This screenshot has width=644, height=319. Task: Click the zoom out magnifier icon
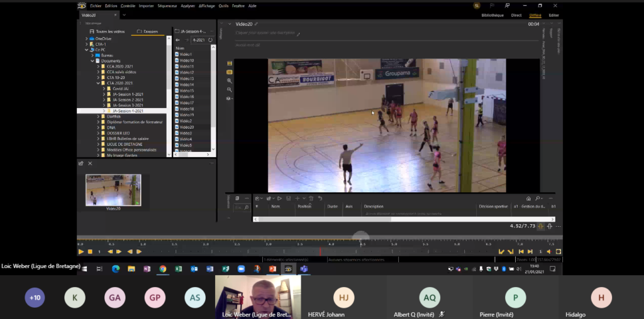click(230, 90)
